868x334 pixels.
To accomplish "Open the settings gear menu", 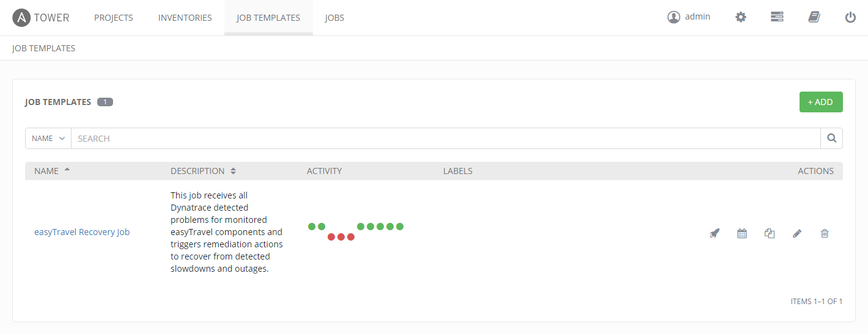I will (x=741, y=17).
